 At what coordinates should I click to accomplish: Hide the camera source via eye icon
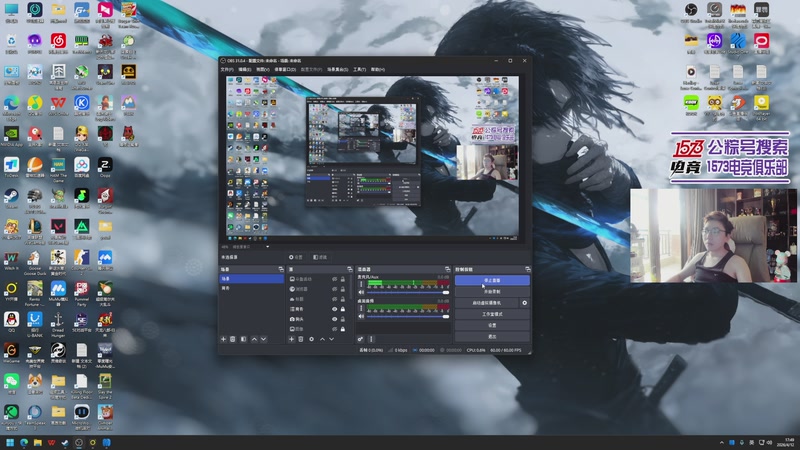[335, 319]
